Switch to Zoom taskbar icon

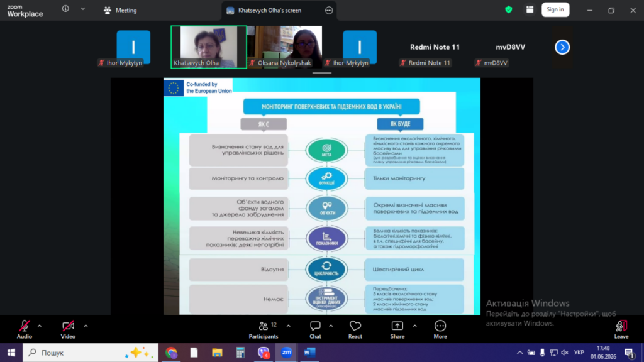click(286, 353)
